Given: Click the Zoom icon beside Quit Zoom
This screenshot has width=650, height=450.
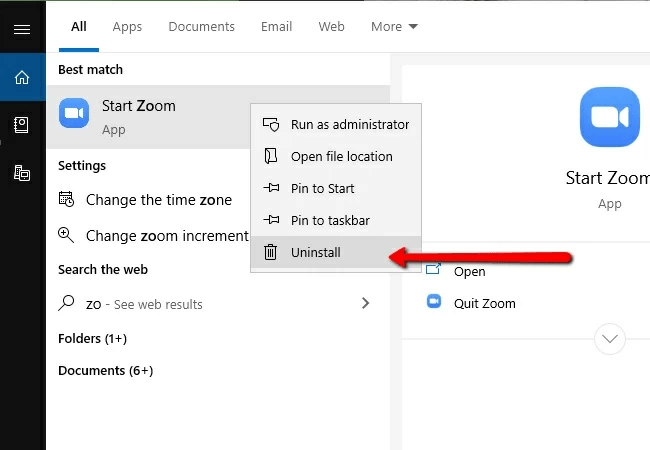Looking at the screenshot, I should pyautogui.click(x=434, y=301).
